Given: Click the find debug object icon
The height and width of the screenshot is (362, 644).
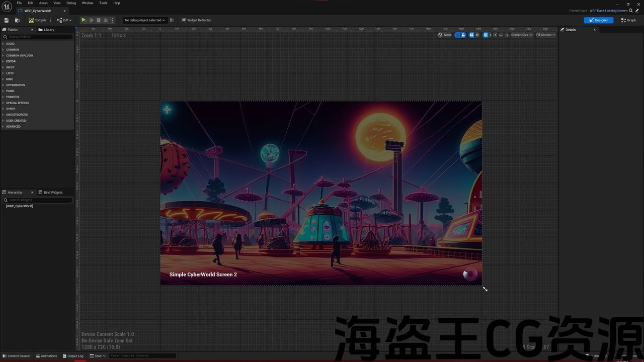Looking at the screenshot, I should [x=172, y=20].
